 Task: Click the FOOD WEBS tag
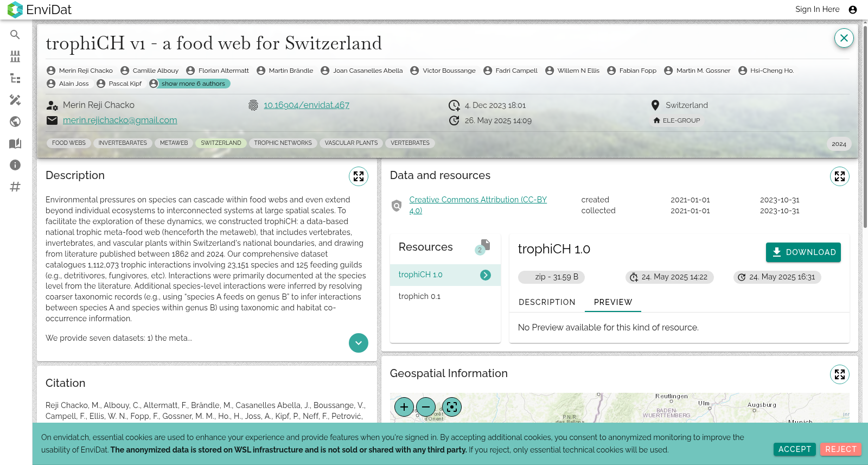click(69, 143)
